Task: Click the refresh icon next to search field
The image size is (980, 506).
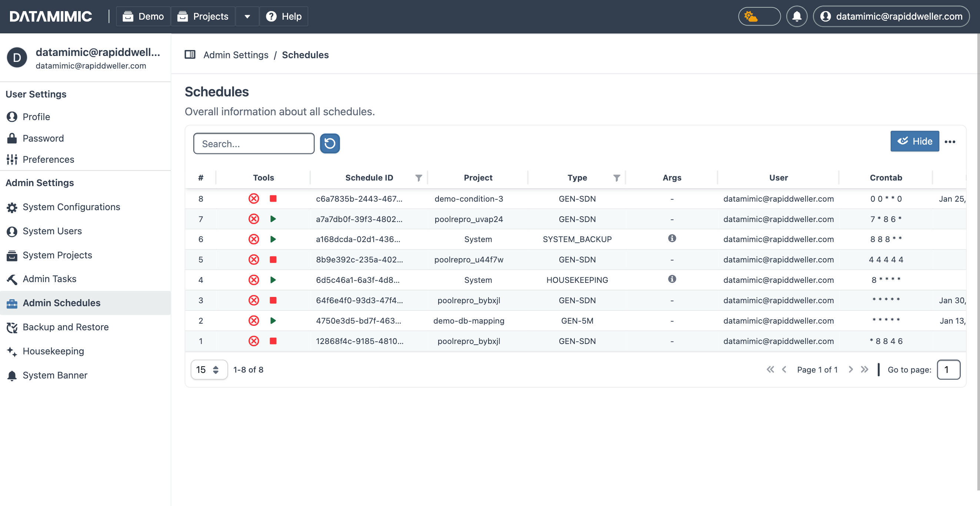Action: click(x=330, y=143)
